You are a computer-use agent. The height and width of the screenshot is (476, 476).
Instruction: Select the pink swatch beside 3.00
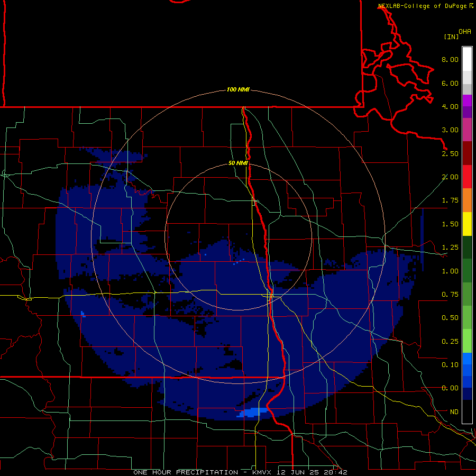tap(467, 130)
